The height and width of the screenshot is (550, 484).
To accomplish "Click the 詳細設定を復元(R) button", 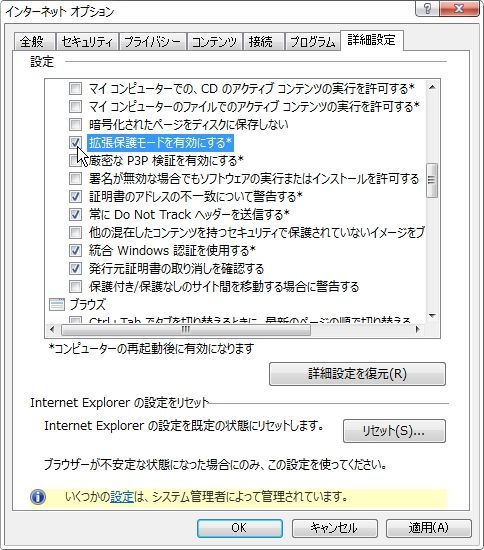I will pyautogui.click(x=357, y=374).
